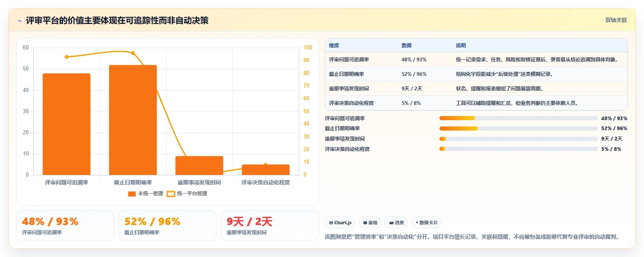644x257 pixels.
Task: Click the description starting 结构化字段能减少
Action: click(x=504, y=74)
